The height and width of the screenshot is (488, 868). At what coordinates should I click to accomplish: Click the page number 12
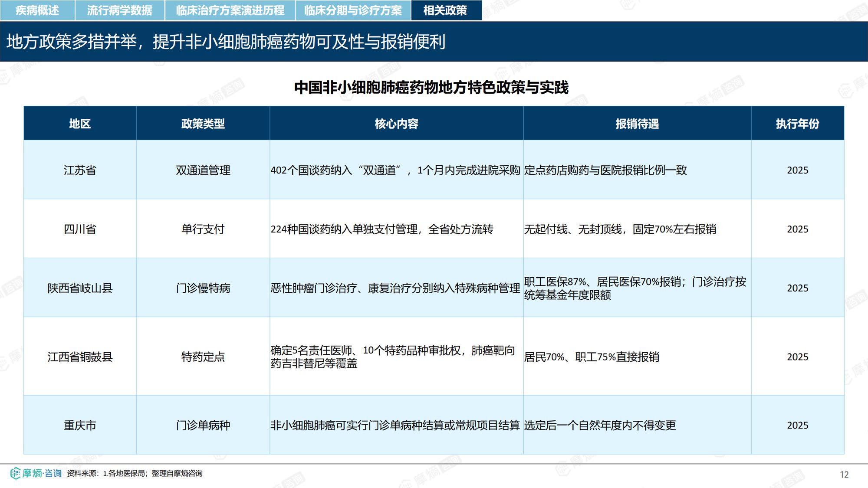click(x=844, y=475)
